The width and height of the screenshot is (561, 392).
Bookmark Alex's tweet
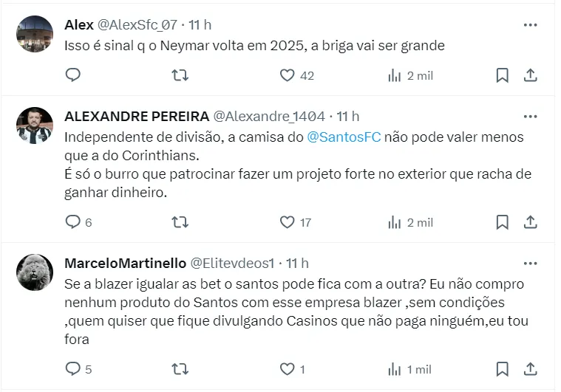tap(502, 75)
